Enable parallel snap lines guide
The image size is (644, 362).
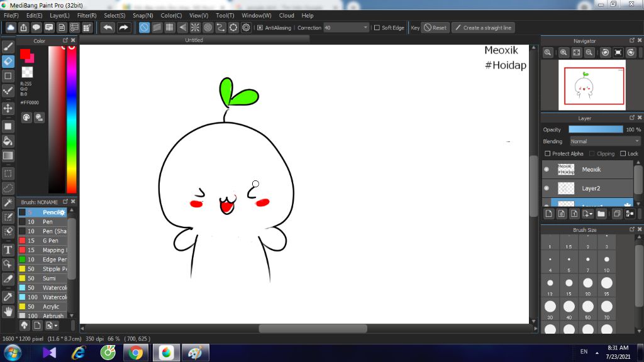[157, 28]
